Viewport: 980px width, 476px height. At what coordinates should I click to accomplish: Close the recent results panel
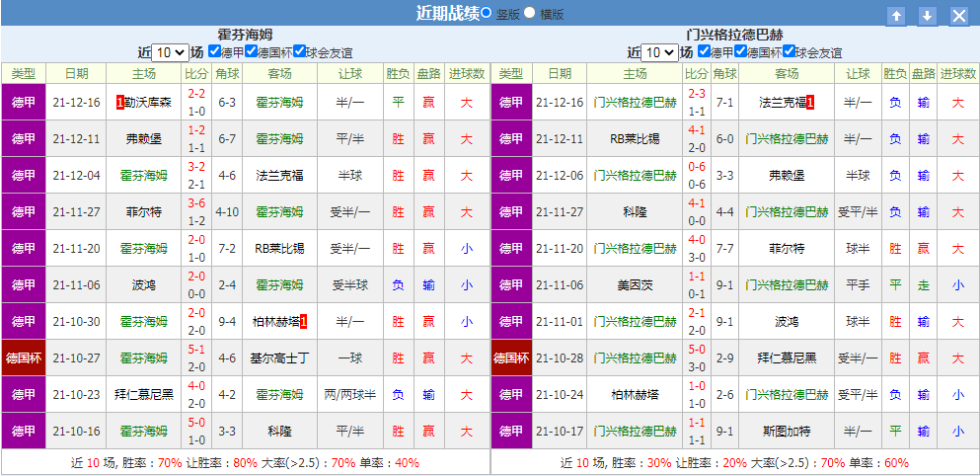click(x=958, y=16)
